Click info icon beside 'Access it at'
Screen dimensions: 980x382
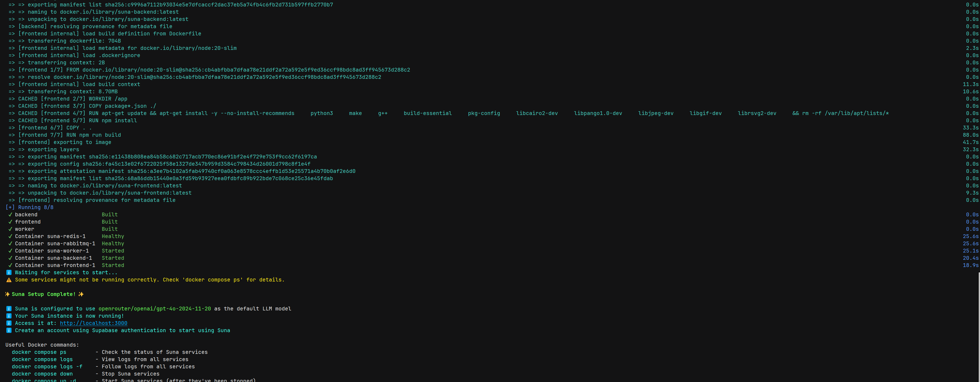9,323
